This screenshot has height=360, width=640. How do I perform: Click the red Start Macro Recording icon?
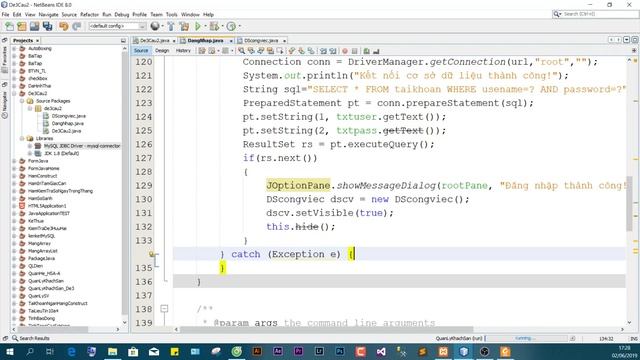345,51
